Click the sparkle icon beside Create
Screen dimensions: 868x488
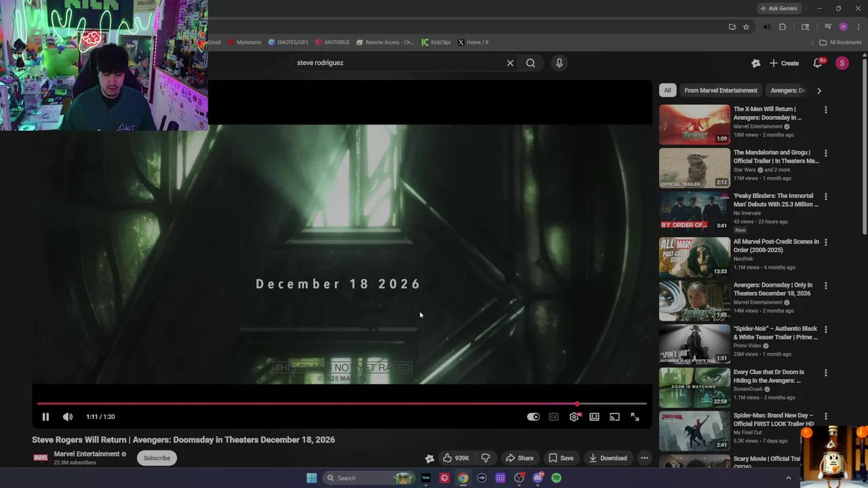tap(755, 63)
